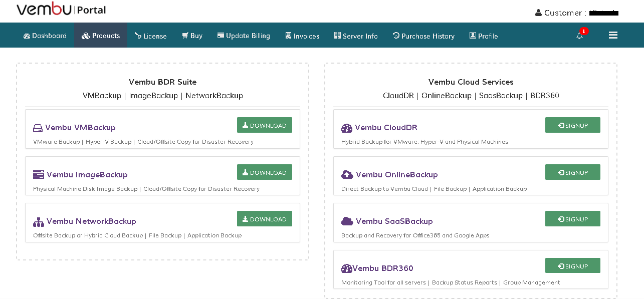Click the Vembu SaaSBackup title

coord(394,221)
